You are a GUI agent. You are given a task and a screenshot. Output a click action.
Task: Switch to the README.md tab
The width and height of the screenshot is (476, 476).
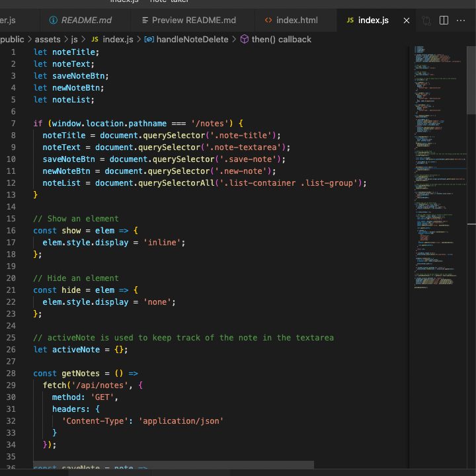tap(85, 20)
